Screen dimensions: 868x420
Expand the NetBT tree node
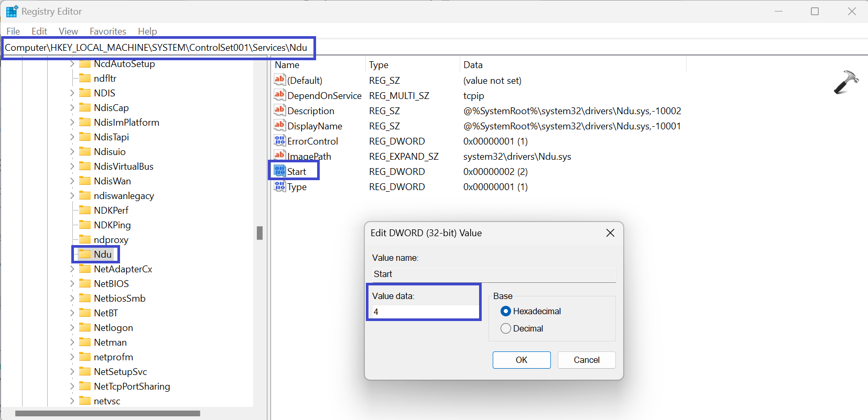[x=72, y=313]
